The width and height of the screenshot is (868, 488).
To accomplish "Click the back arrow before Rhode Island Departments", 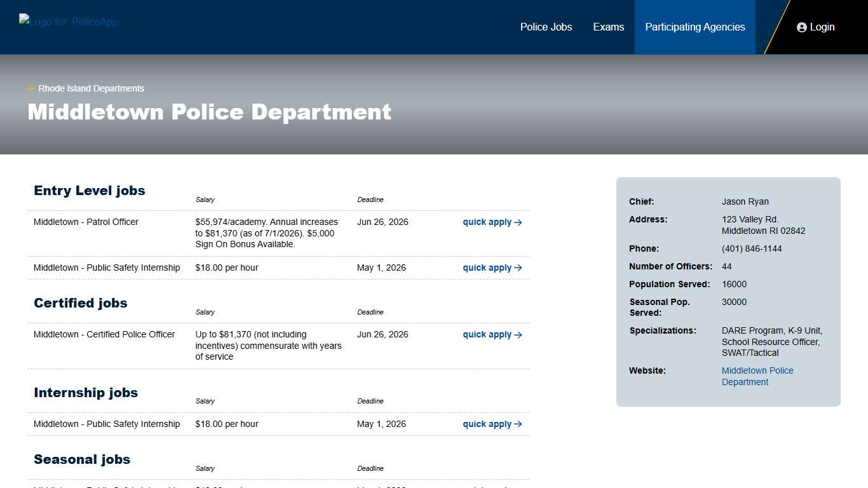I will (x=31, y=88).
